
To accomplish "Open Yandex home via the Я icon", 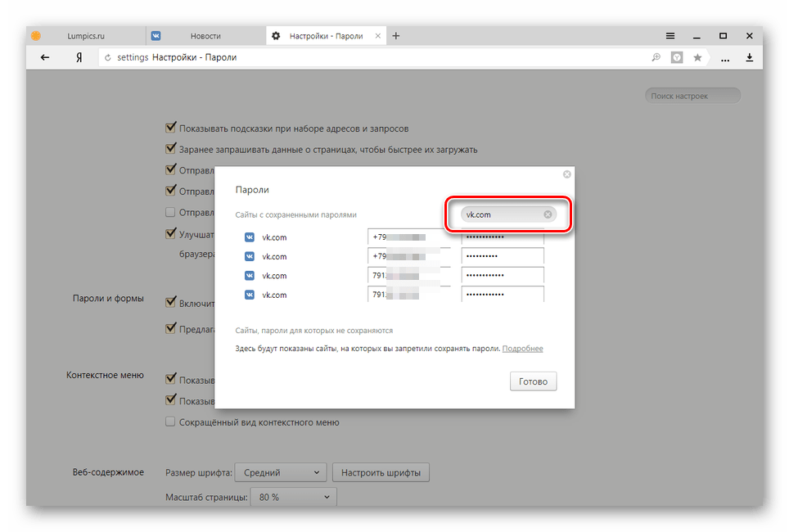I will (79, 57).
